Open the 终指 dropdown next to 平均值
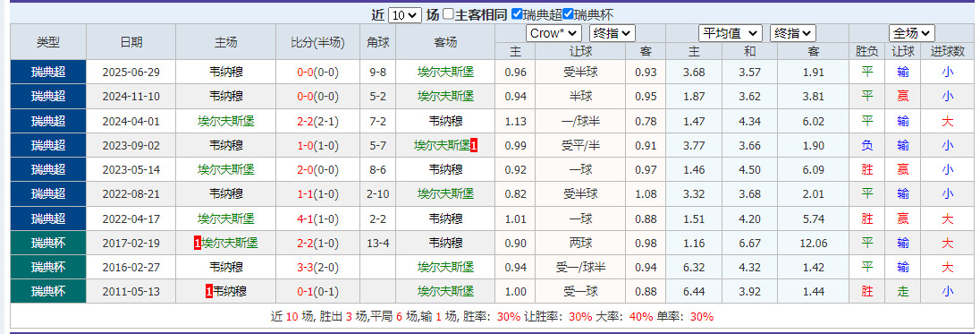Viewport: 980px width, 334px height. [793, 33]
